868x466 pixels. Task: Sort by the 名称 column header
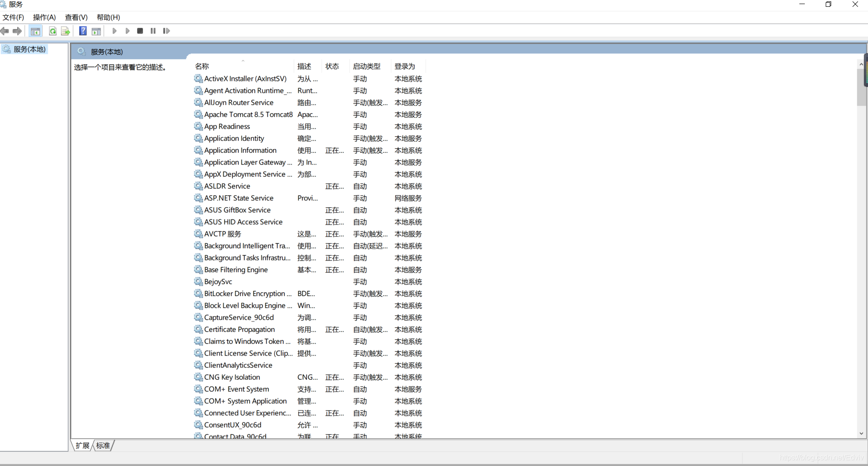coord(202,66)
